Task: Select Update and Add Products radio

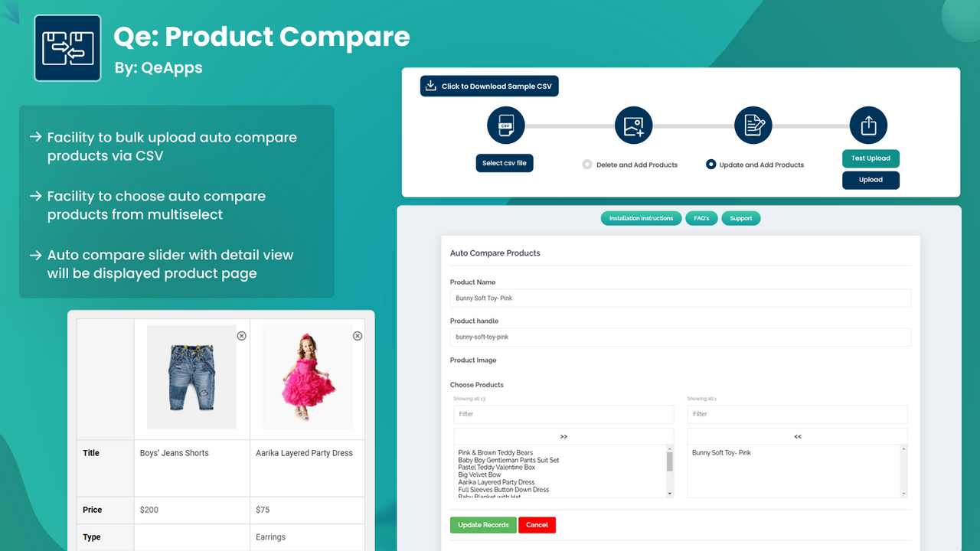Action: tap(711, 165)
